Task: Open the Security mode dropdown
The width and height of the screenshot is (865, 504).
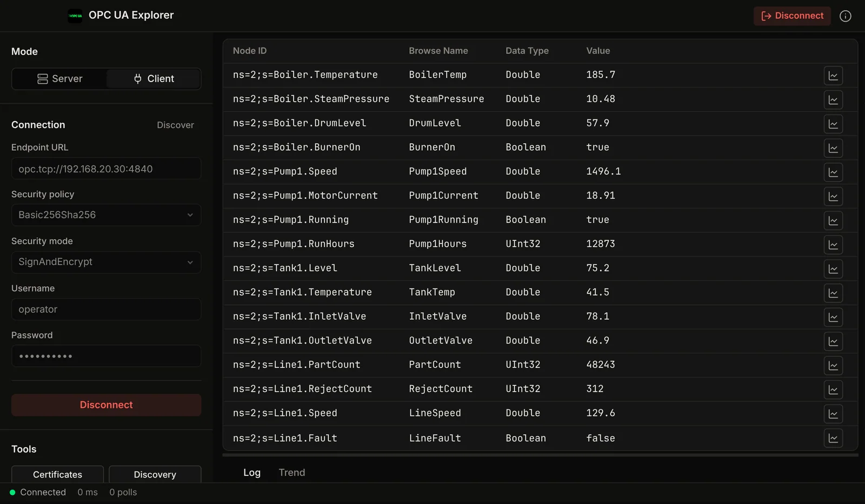Action: click(106, 262)
